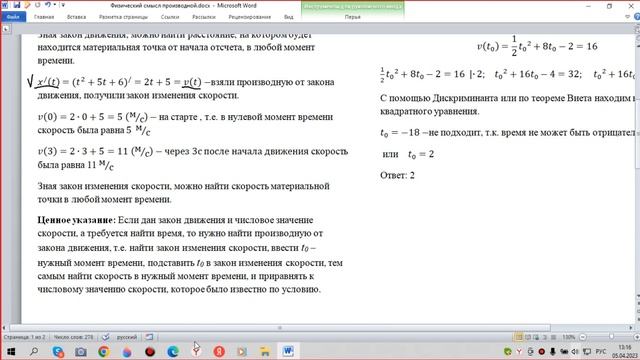Image resolution: width=640 pixels, height=360 pixels.
Task: Expand the collapsed ribbon with the chevron
Action: [x=628, y=17]
